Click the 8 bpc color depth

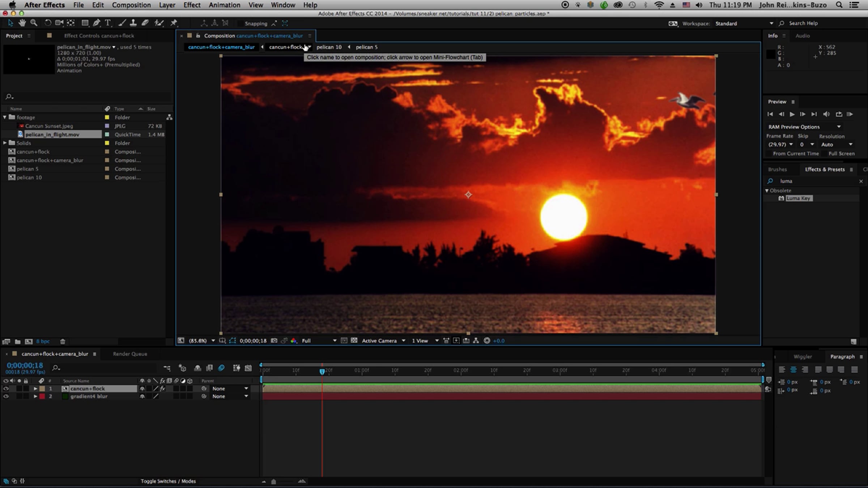pyautogui.click(x=43, y=341)
